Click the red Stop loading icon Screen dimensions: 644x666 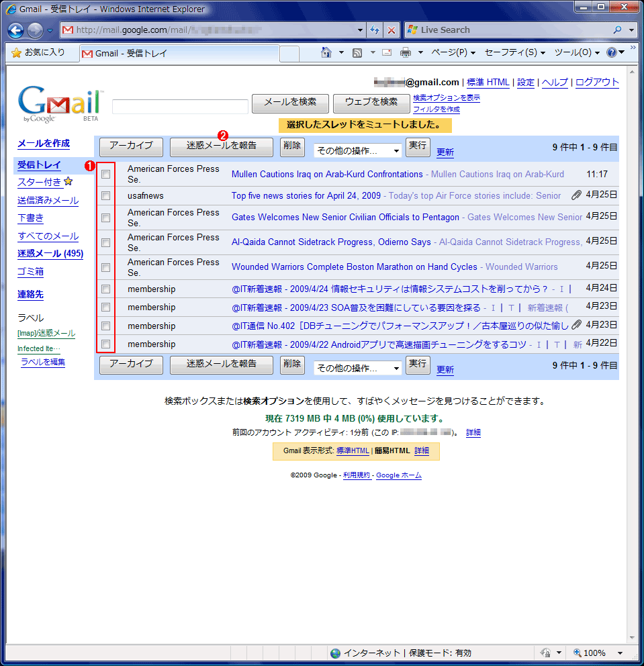tap(392, 30)
